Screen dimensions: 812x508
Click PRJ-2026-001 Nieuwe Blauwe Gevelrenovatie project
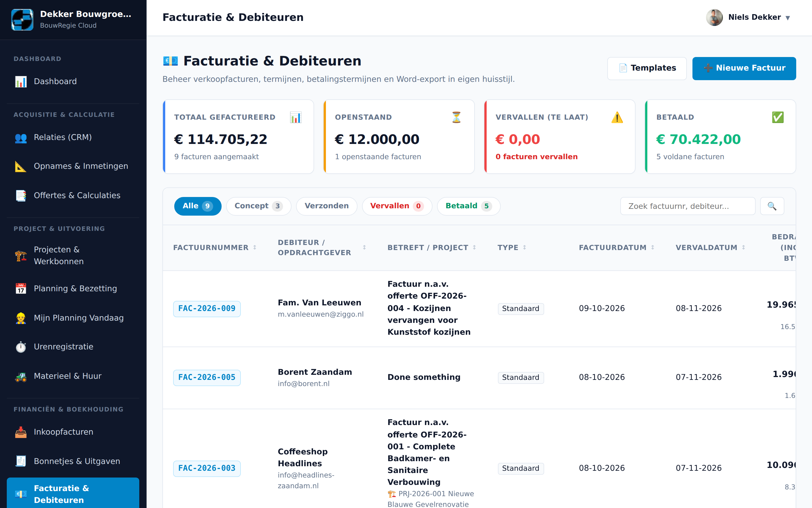click(431, 499)
